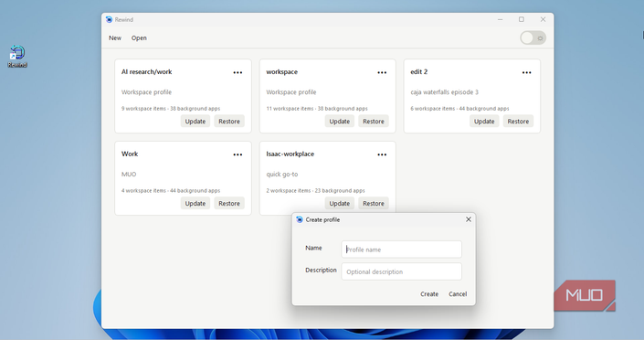The height and width of the screenshot is (340, 644).
Task: Click '9 workspace items - 38 background apps'
Action: tap(171, 109)
